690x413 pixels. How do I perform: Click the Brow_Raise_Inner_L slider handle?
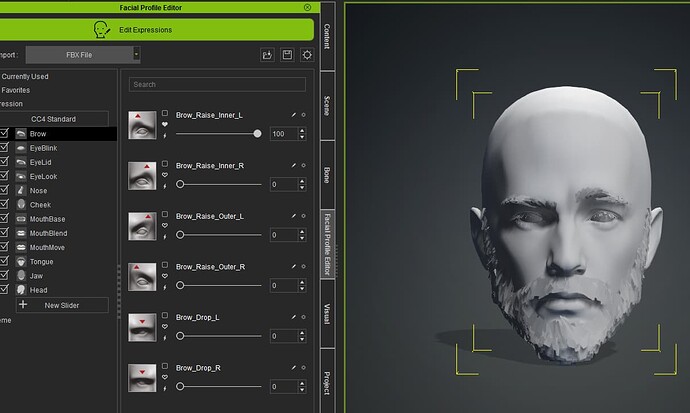coord(257,134)
